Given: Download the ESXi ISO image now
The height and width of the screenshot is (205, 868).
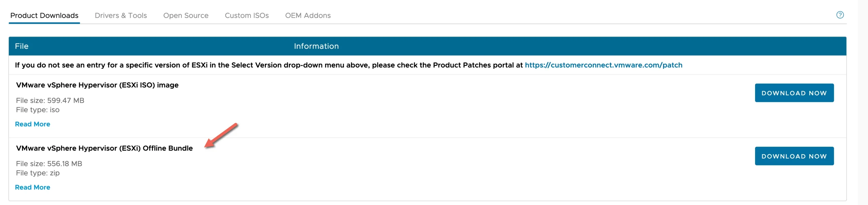Looking at the screenshot, I should [x=794, y=93].
